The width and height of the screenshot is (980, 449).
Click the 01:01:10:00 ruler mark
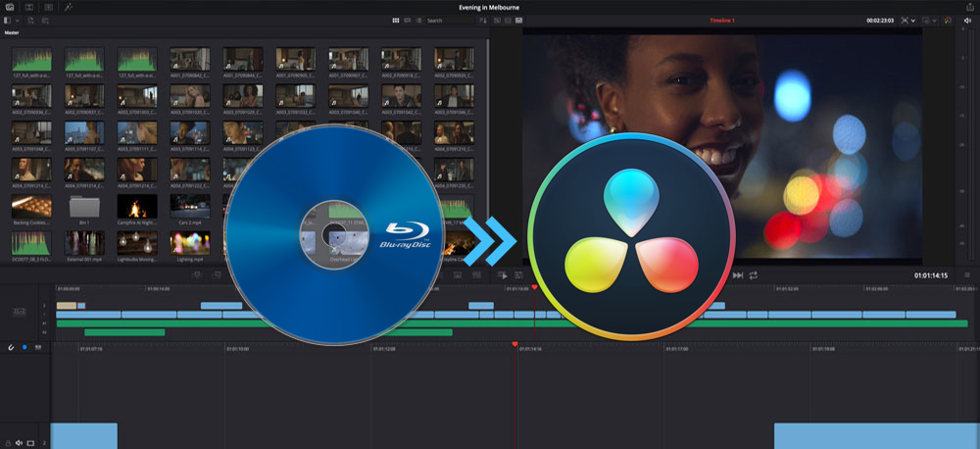click(x=237, y=349)
